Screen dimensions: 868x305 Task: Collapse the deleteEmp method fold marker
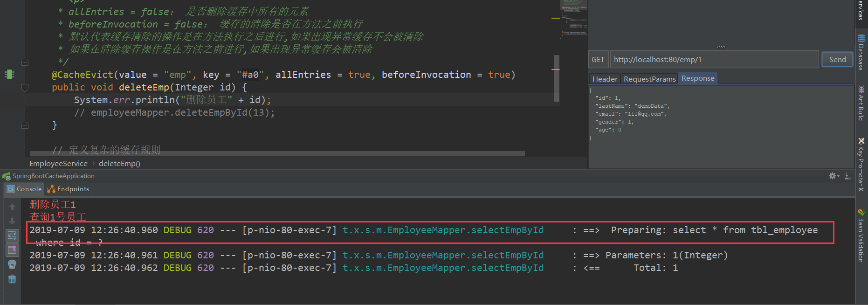coord(25,87)
